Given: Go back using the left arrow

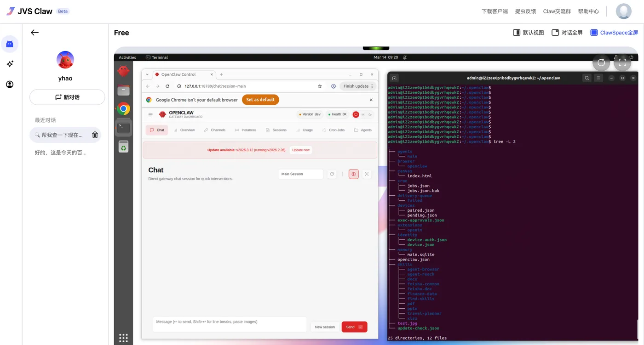Looking at the screenshot, I should coord(34,33).
